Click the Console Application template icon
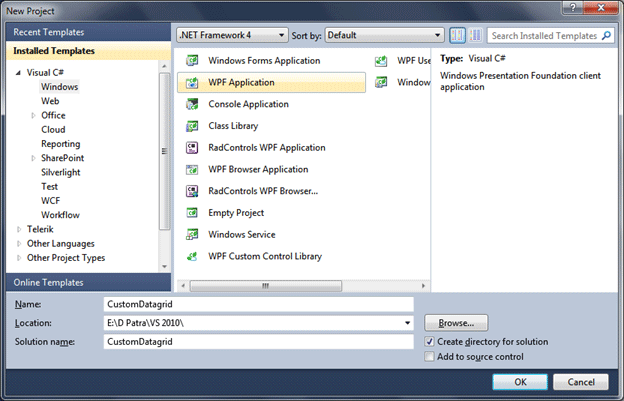This screenshot has height=401, width=624. tap(192, 104)
